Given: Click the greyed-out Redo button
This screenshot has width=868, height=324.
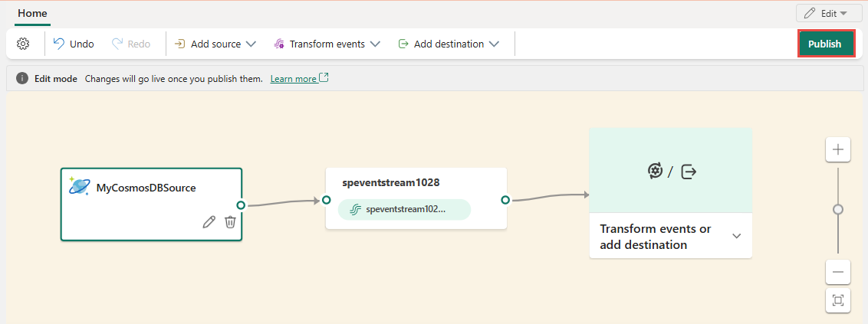Looking at the screenshot, I should click(x=130, y=44).
